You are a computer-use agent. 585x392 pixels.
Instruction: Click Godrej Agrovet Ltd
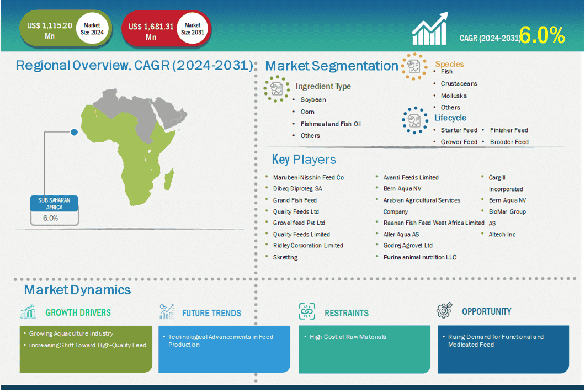[408, 245]
